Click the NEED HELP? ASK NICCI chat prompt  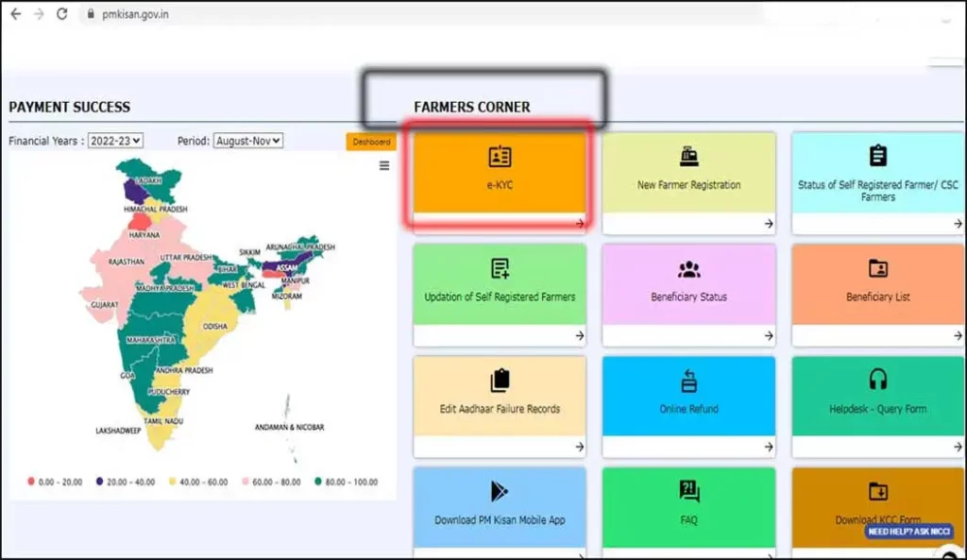(x=910, y=533)
